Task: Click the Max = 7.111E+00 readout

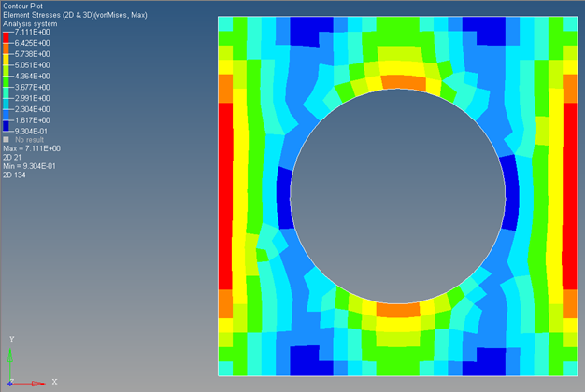Action: (32, 148)
